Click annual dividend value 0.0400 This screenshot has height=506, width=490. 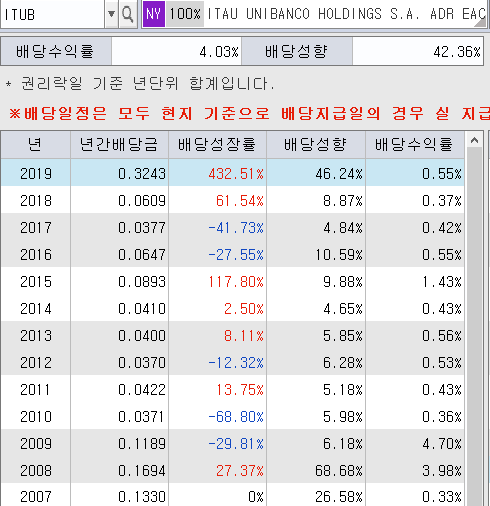(142, 336)
